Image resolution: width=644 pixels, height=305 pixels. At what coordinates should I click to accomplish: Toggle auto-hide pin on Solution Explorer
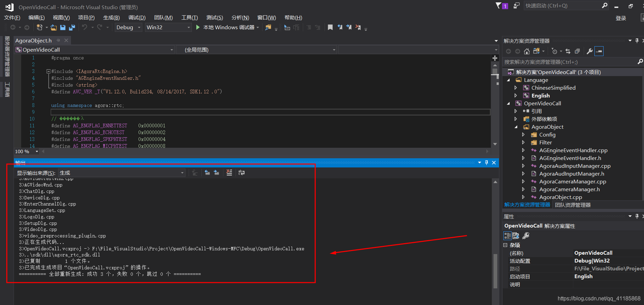coord(637,41)
